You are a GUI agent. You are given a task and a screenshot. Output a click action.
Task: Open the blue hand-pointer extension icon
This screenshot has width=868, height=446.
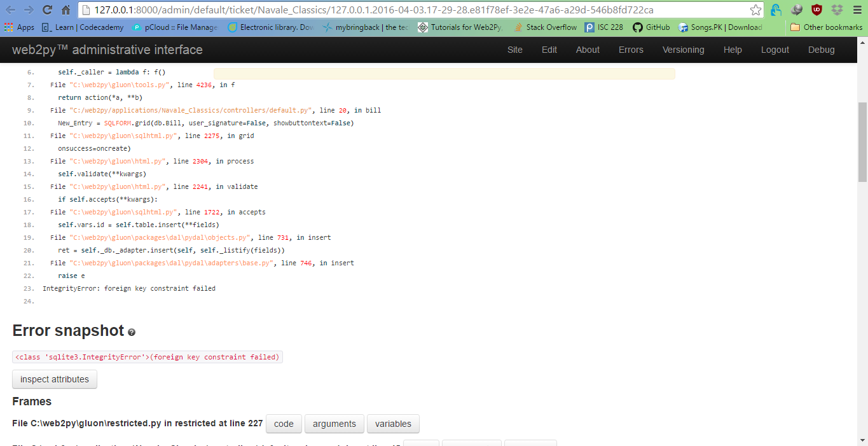[x=776, y=10]
